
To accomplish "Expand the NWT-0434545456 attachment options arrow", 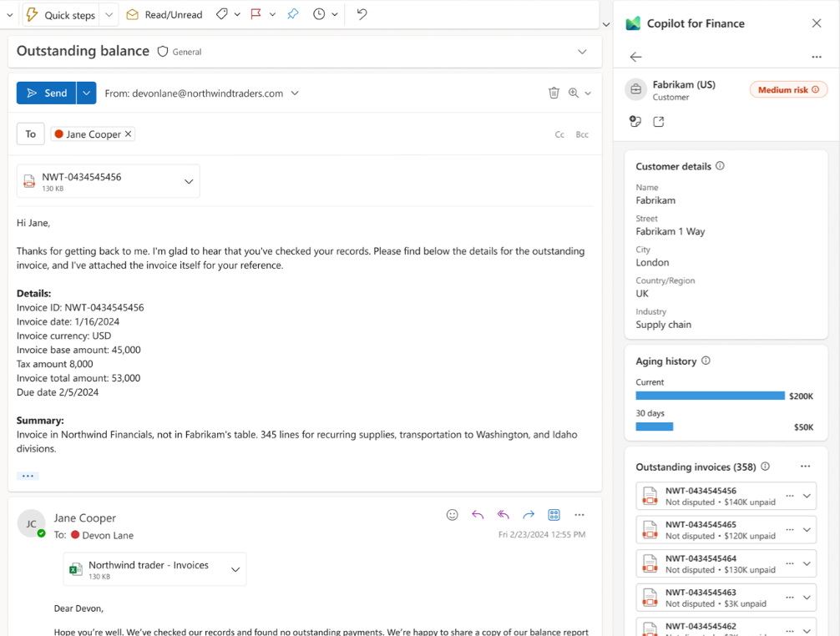I will point(189,181).
